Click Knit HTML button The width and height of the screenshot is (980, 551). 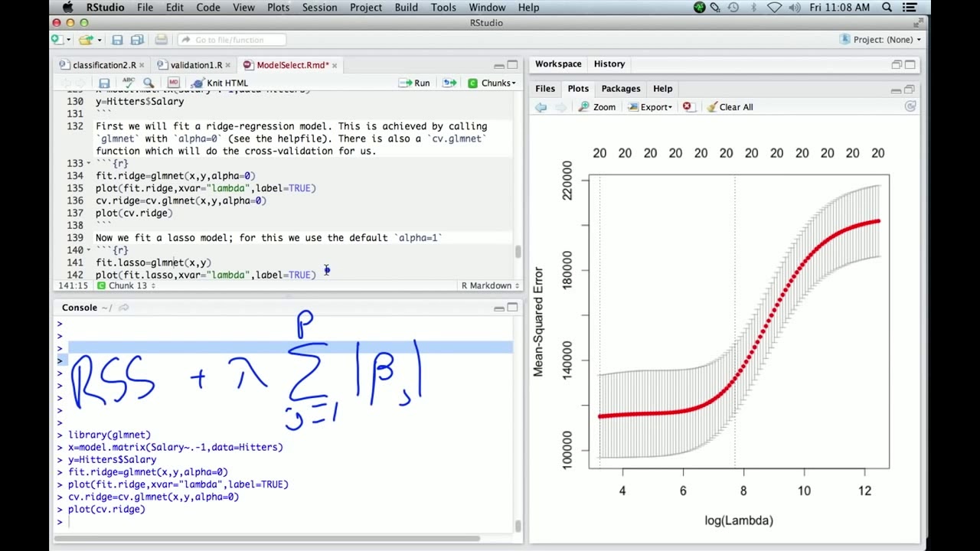point(220,83)
